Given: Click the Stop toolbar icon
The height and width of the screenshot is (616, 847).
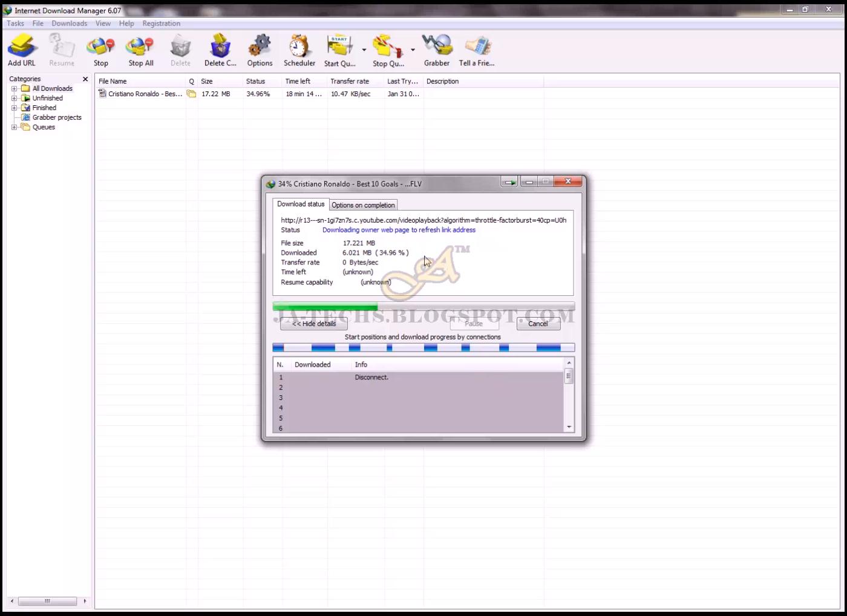Looking at the screenshot, I should pos(100,46).
